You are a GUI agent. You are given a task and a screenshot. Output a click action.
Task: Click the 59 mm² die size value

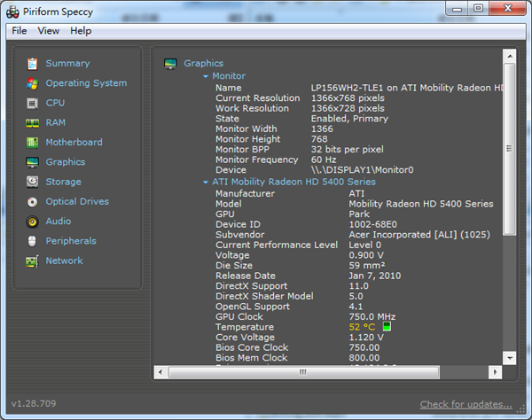(x=367, y=266)
